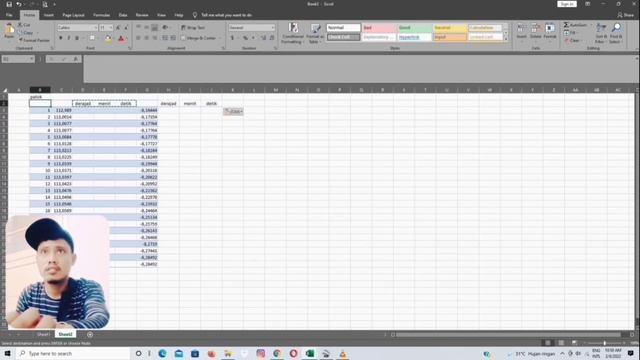This screenshot has height=360, width=640.
Task: Toggle italic formatting
Action: pyautogui.click(x=69, y=38)
